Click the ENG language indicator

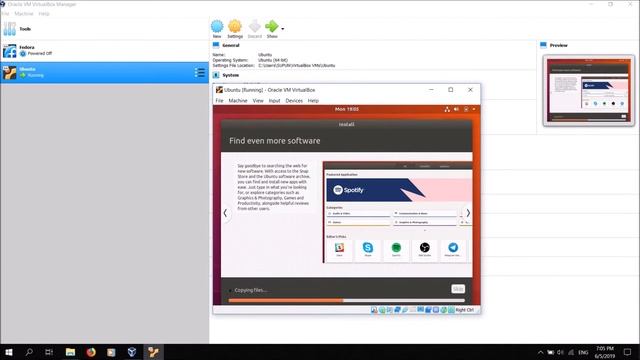click(x=583, y=352)
